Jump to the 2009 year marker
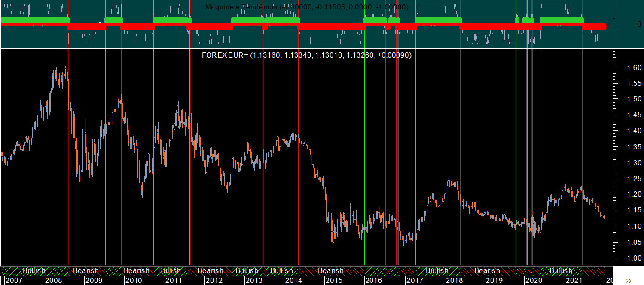 click(94, 280)
